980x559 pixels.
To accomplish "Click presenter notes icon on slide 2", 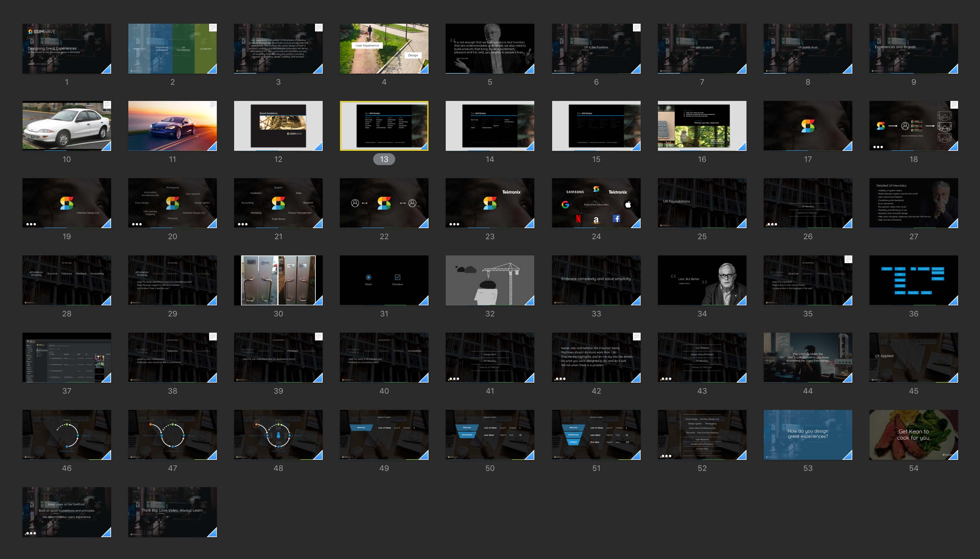I will coord(213,28).
